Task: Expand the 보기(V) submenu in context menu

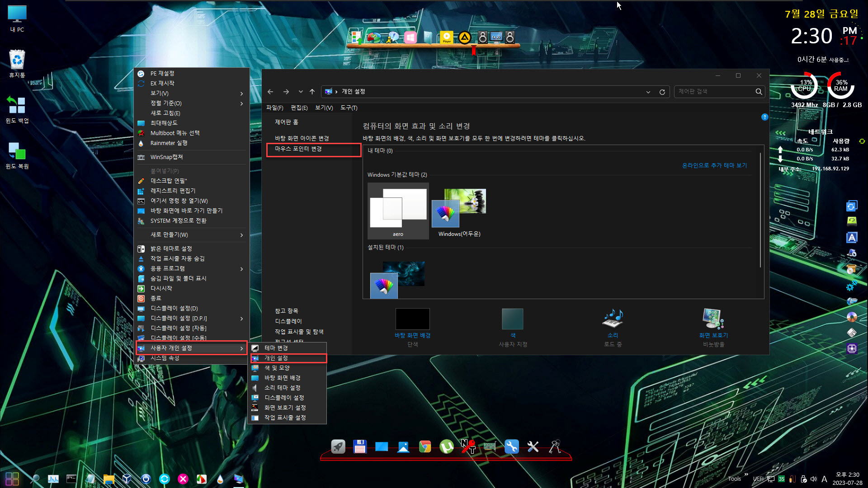Action: [x=193, y=93]
